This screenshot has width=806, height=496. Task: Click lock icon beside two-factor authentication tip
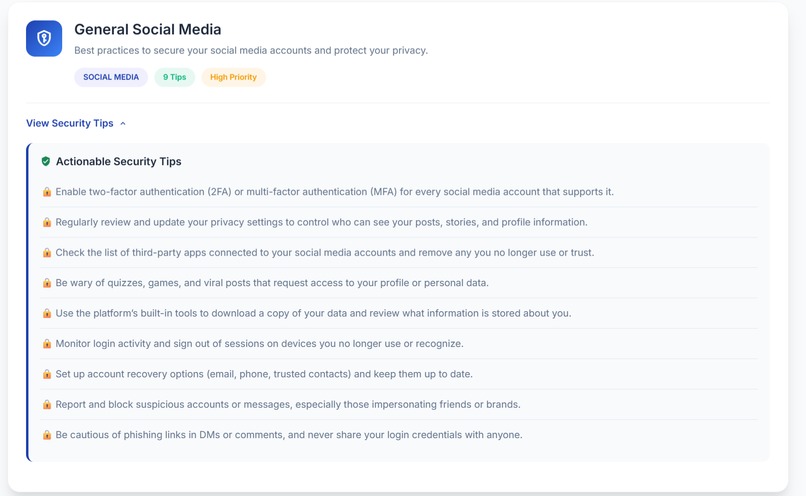coord(47,192)
